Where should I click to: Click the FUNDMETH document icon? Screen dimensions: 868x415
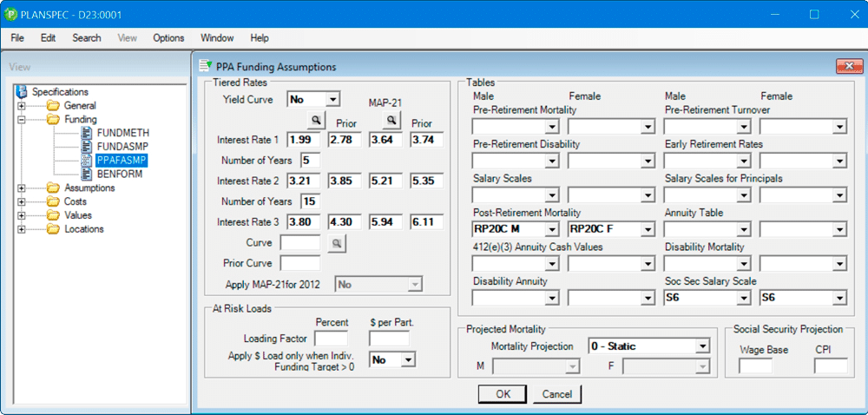click(x=86, y=134)
